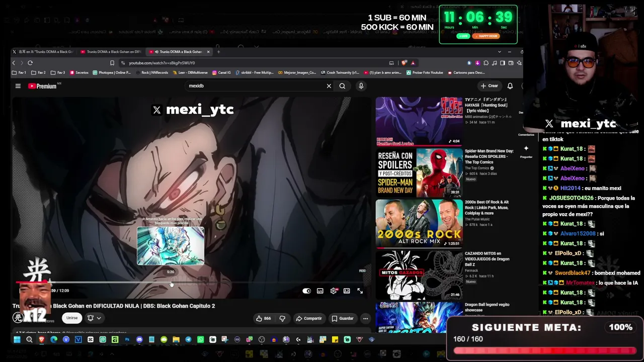Open the Photopea bookmark
The width and height of the screenshot is (644, 362).
pyautogui.click(x=112, y=73)
